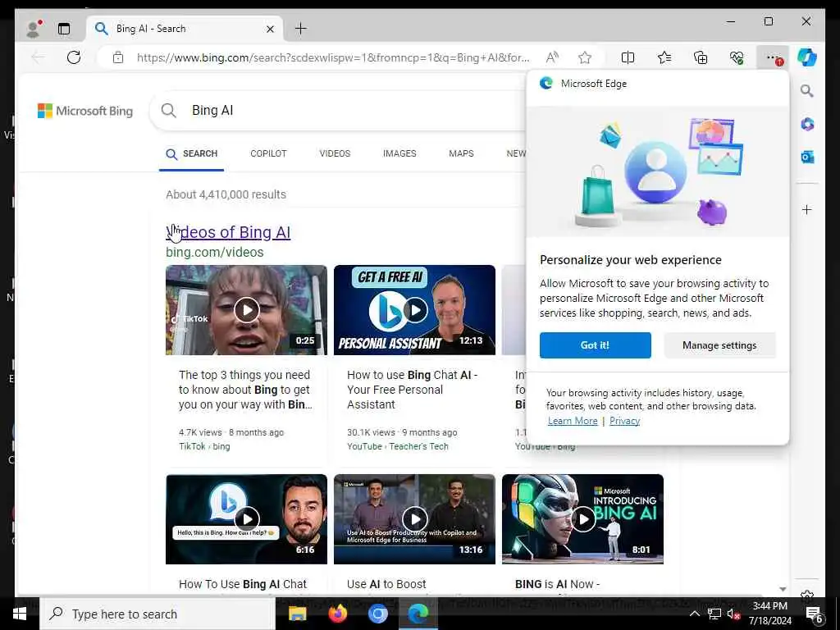Click the Bing search magnifier icon
The image size is (840, 630).
169,111
